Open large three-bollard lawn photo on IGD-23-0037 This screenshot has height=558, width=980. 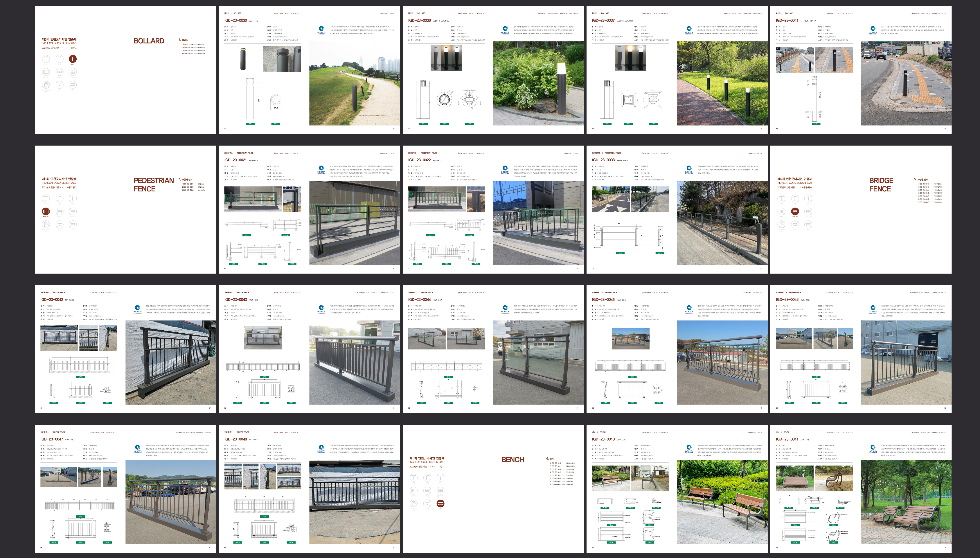coord(722,84)
